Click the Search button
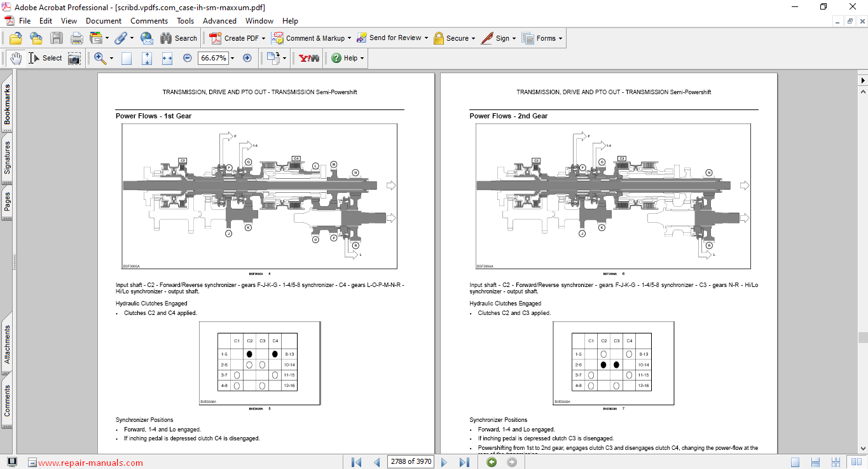Image resolution: width=868 pixels, height=469 pixels. tap(179, 38)
